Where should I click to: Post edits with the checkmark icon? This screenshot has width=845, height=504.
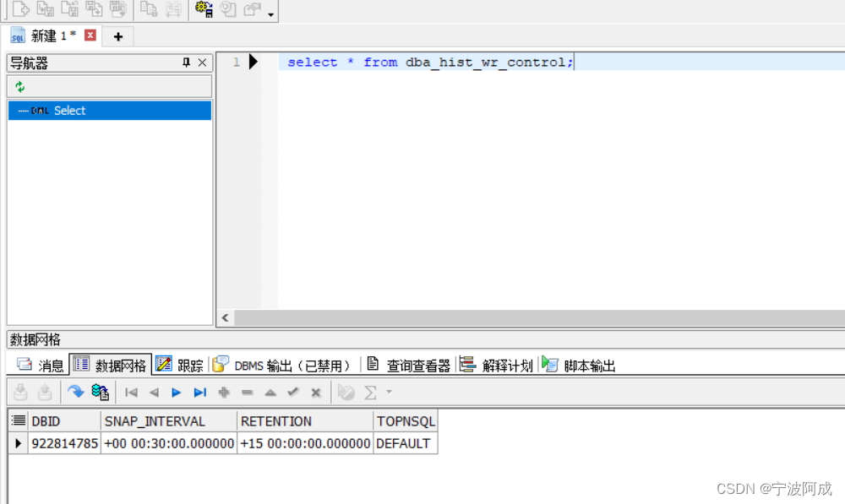tap(293, 392)
